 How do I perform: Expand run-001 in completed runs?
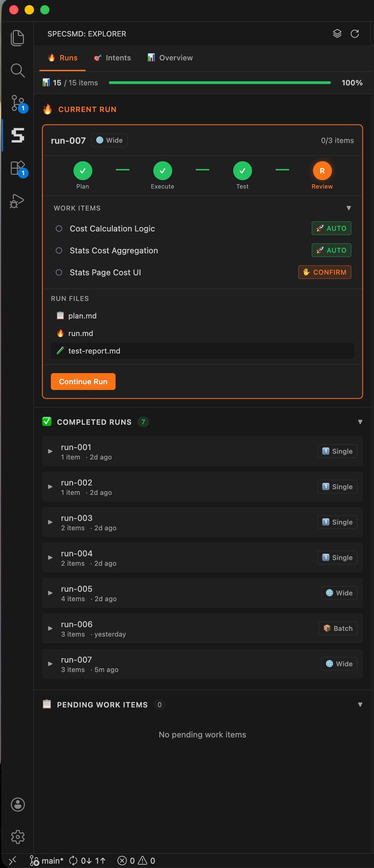(50, 451)
